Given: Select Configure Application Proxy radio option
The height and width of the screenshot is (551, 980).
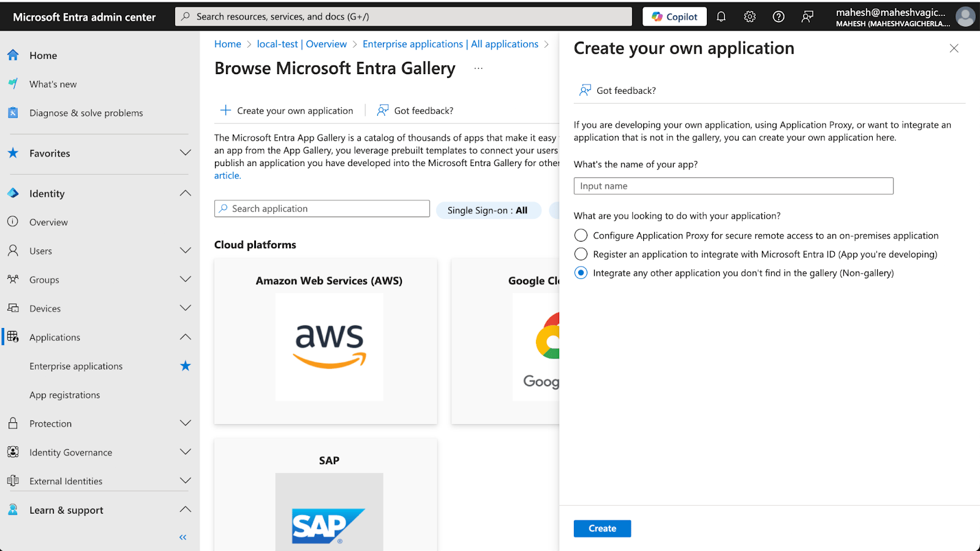Looking at the screenshot, I should (x=581, y=235).
